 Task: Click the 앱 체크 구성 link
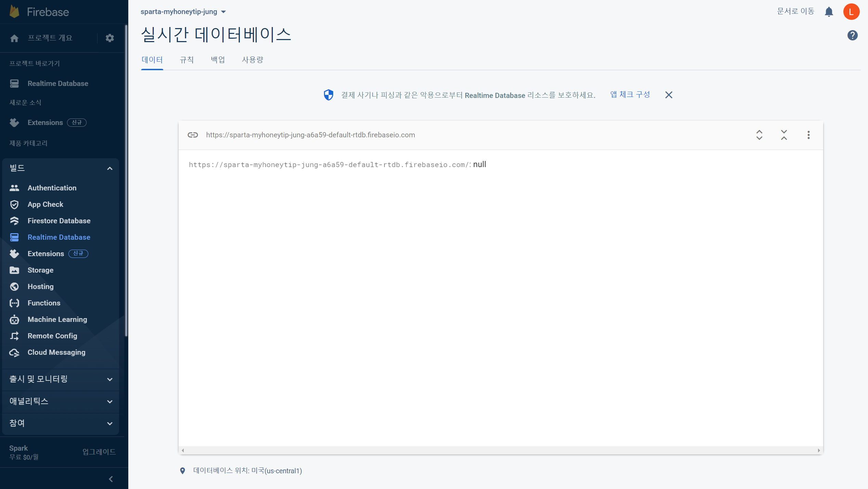pyautogui.click(x=630, y=95)
